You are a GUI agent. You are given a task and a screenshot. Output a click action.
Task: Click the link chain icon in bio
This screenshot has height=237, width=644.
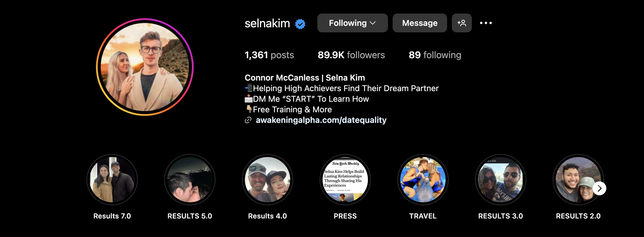coord(248,120)
